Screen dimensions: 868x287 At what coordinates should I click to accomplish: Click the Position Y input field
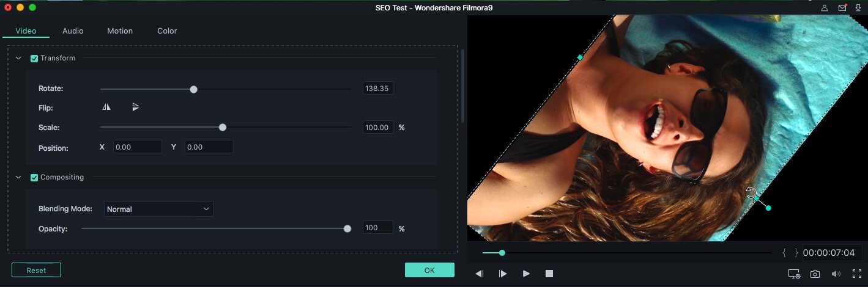pyautogui.click(x=209, y=147)
